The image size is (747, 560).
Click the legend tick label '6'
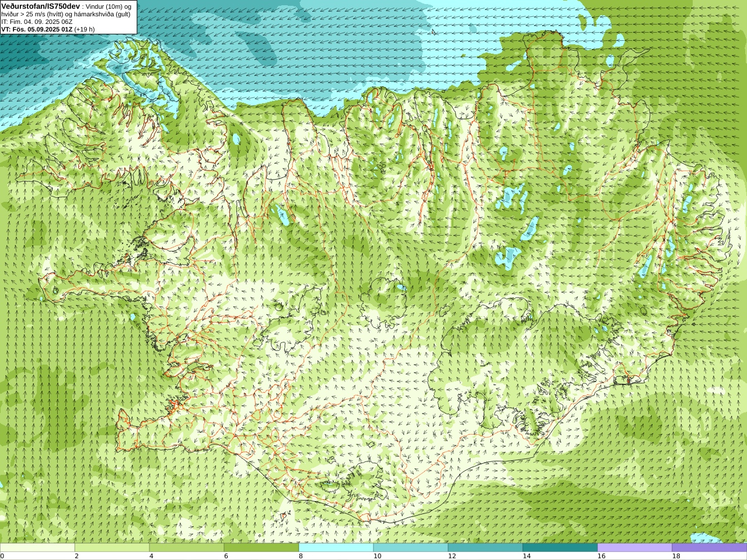click(x=226, y=556)
